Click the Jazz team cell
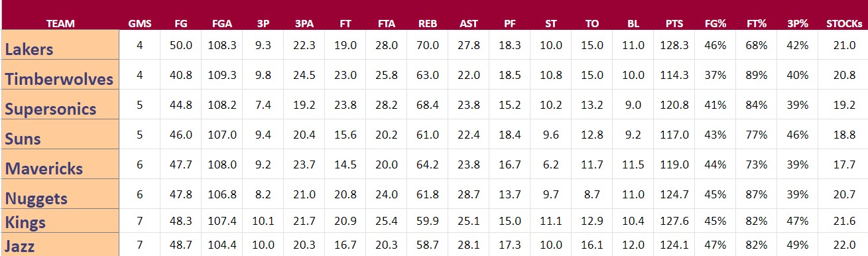Image resolution: width=868 pixels, height=256 pixels. (x=60, y=244)
